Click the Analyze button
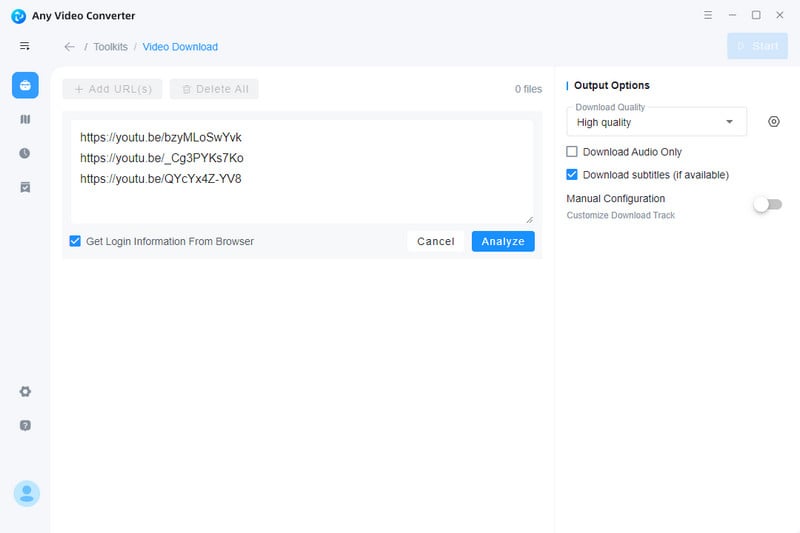Viewport: 800px width, 533px height. pos(503,241)
